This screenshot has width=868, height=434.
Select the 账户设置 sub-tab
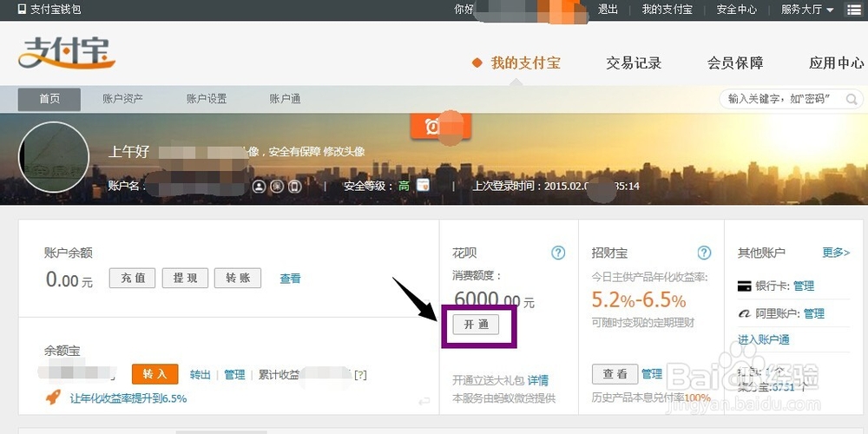[x=207, y=99]
